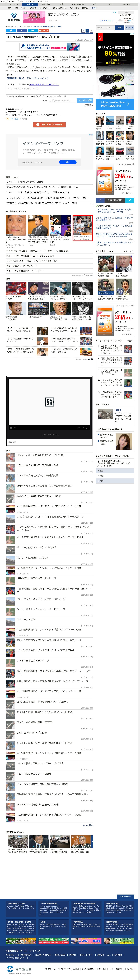Click the 検索 search button
The height and width of the screenshot is (980, 140).
point(119,28)
